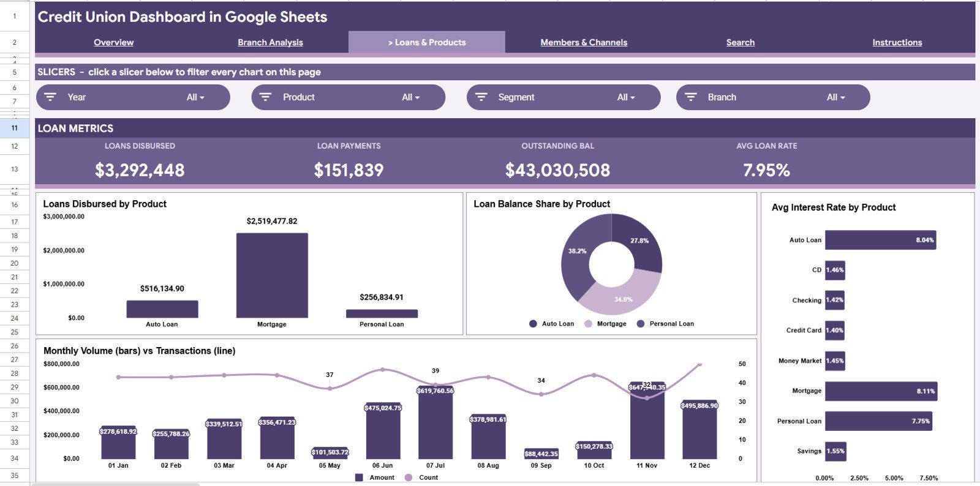Click the Count legend dot

(409, 477)
